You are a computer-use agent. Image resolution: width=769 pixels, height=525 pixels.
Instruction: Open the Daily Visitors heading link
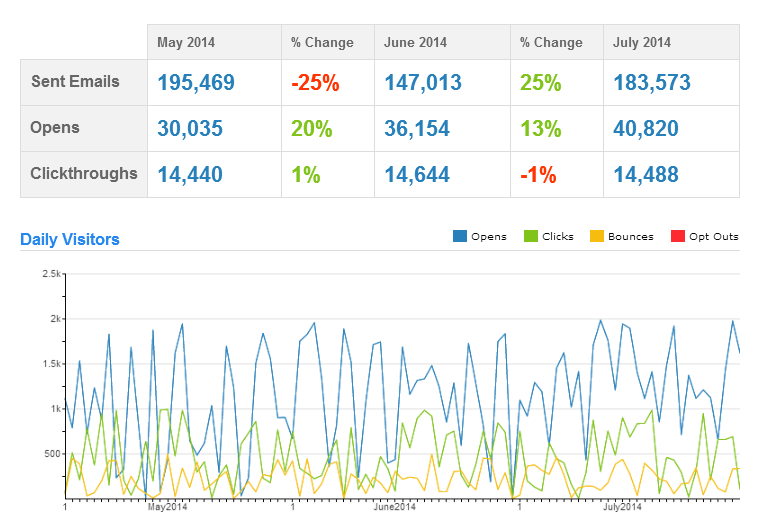[70, 239]
